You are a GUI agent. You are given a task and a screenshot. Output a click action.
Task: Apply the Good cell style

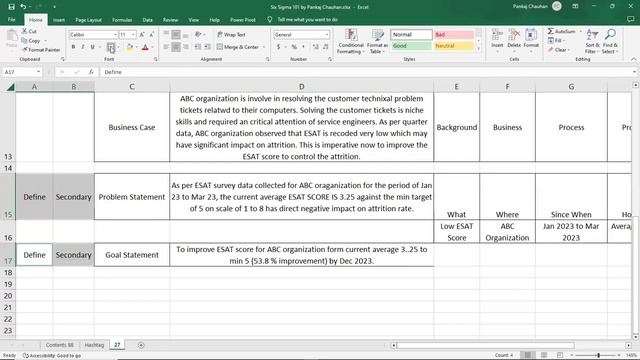[x=411, y=46]
